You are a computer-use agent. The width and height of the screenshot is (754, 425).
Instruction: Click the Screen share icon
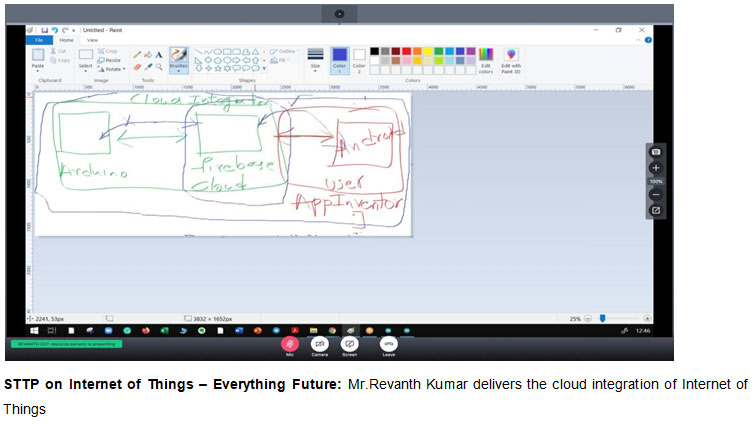[349, 342]
